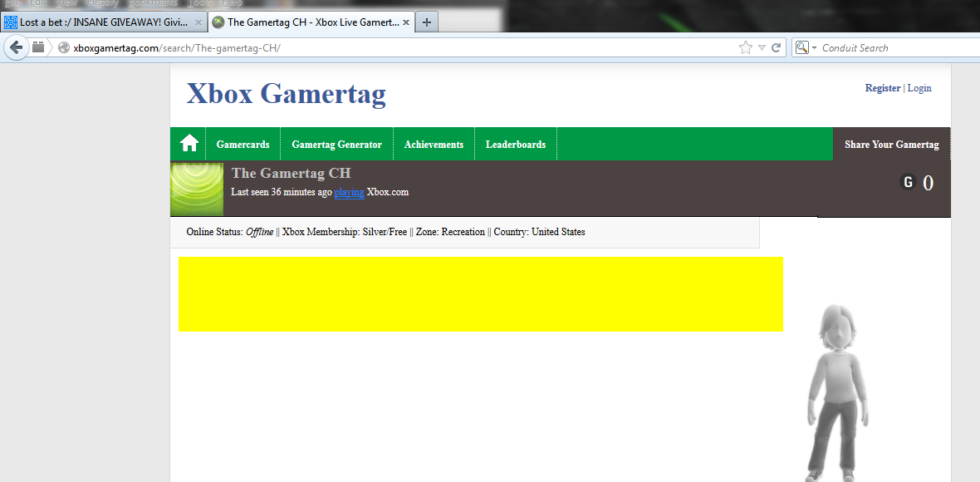Select the 'The Gamertag CH' browser tab
980x482 pixels.
(x=312, y=22)
